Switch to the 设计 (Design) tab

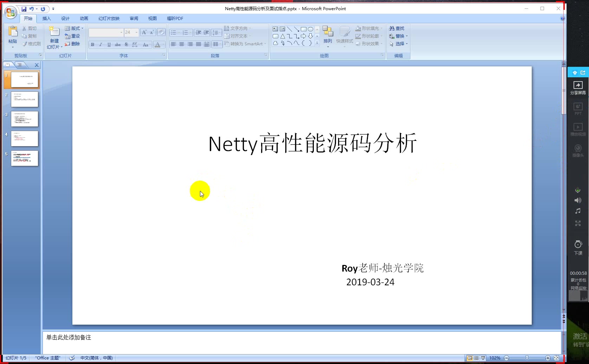[65, 19]
